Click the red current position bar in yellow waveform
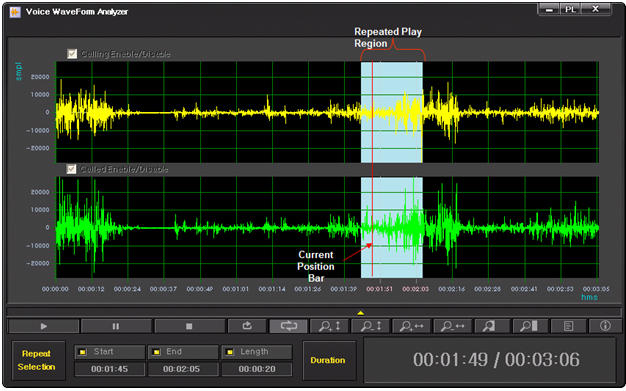Viewport: 626px width, 391px height. tap(372, 112)
